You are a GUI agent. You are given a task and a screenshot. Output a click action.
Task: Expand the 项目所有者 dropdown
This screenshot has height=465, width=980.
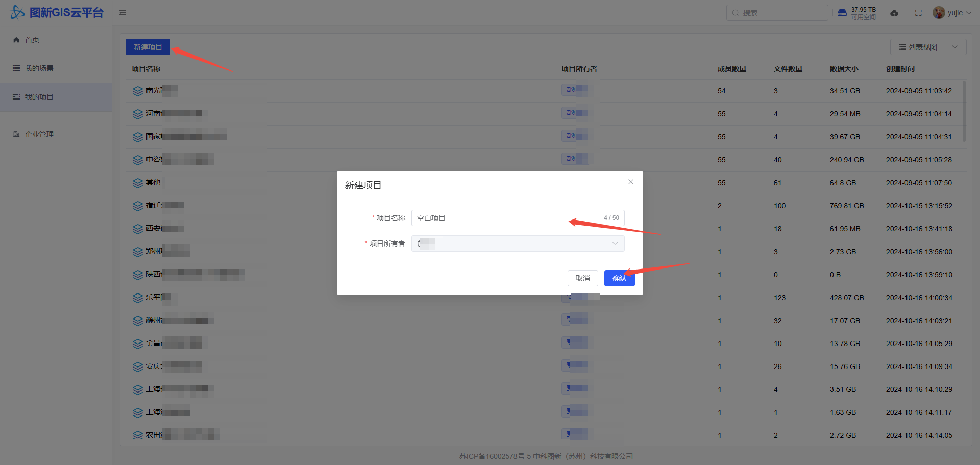click(x=518, y=243)
